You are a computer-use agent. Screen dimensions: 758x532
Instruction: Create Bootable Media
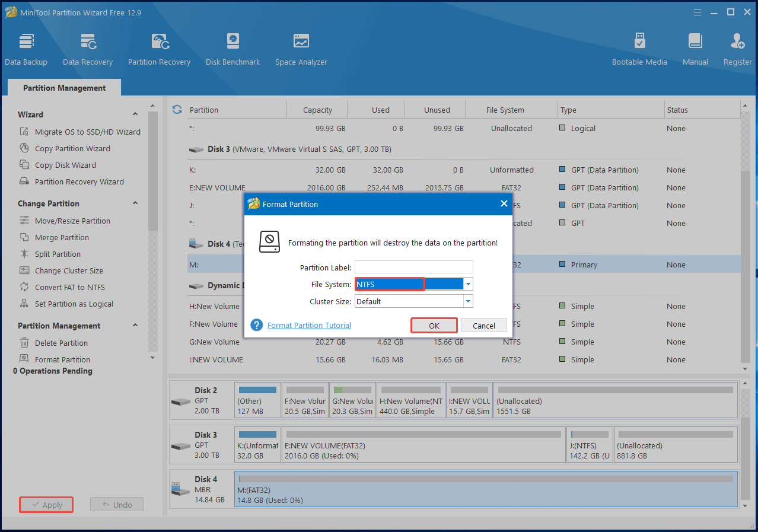click(x=639, y=49)
